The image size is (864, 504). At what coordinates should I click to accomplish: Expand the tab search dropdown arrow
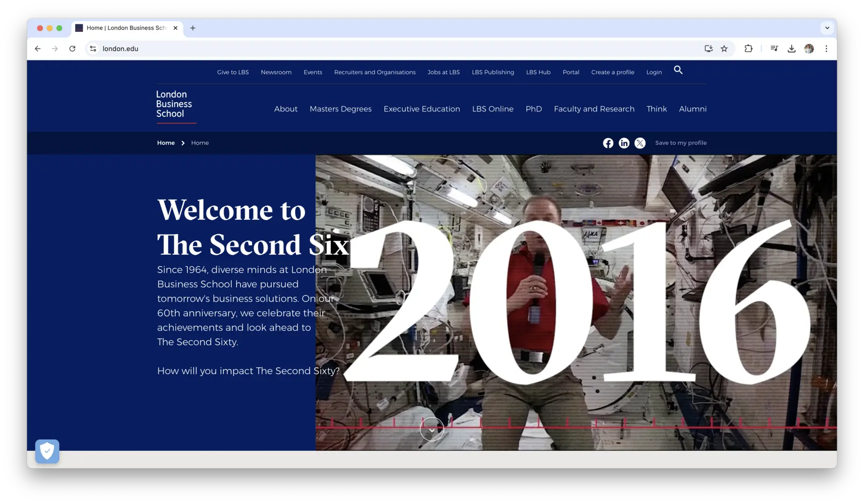pyautogui.click(x=827, y=28)
